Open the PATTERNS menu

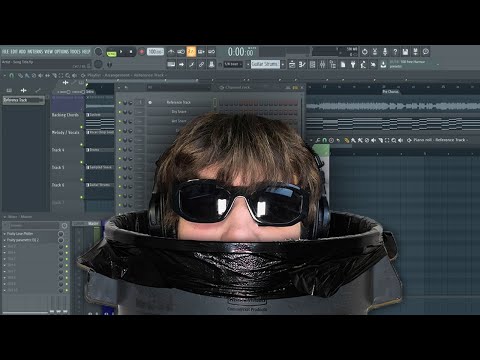(x=35, y=52)
